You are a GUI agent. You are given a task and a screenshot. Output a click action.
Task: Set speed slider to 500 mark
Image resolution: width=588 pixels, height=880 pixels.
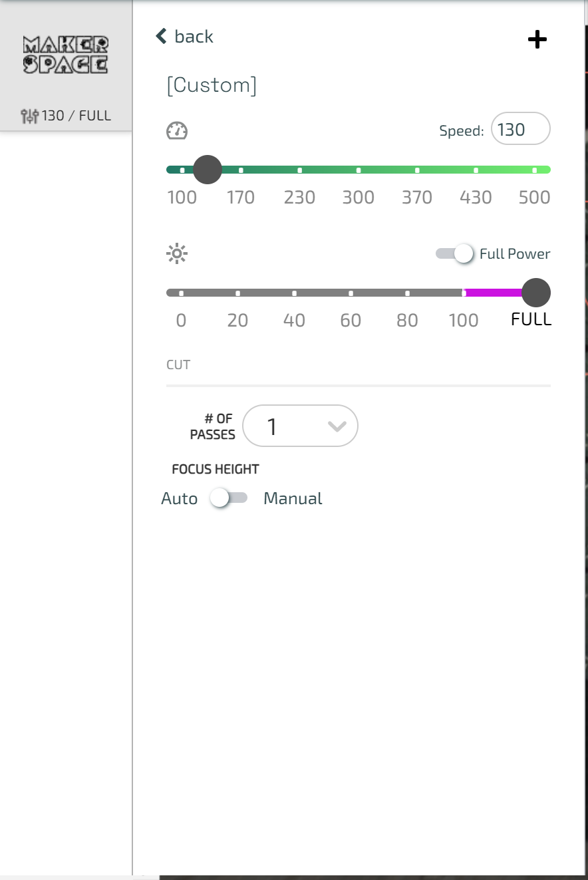[x=535, y=170]
